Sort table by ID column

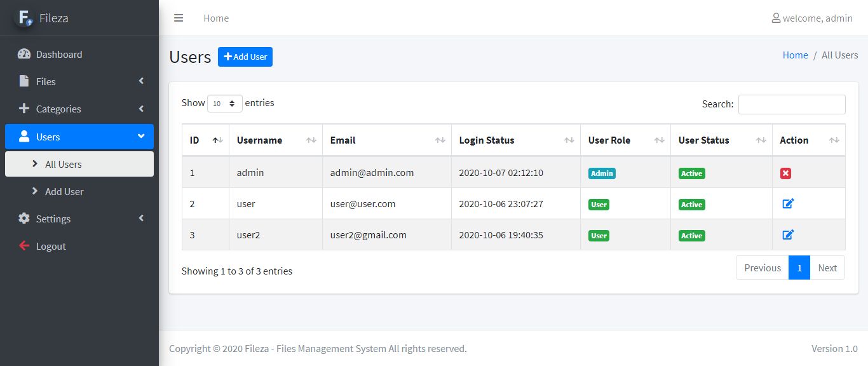click(205, 140)
